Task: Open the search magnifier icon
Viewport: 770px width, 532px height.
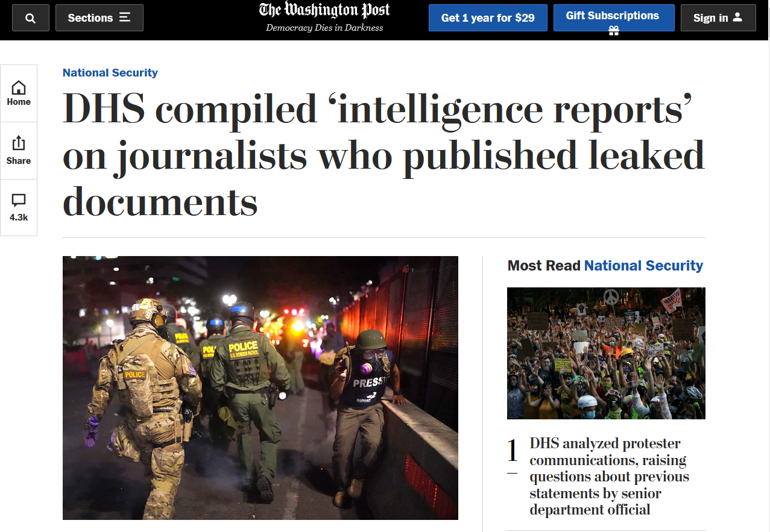Action: [31, 18]
